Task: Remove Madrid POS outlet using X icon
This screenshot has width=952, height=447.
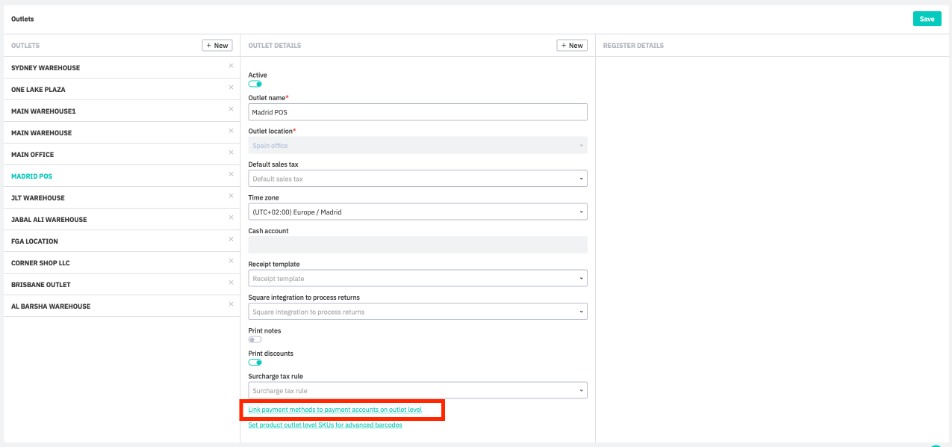Action: pyautogui.click(x=230, y=175)
